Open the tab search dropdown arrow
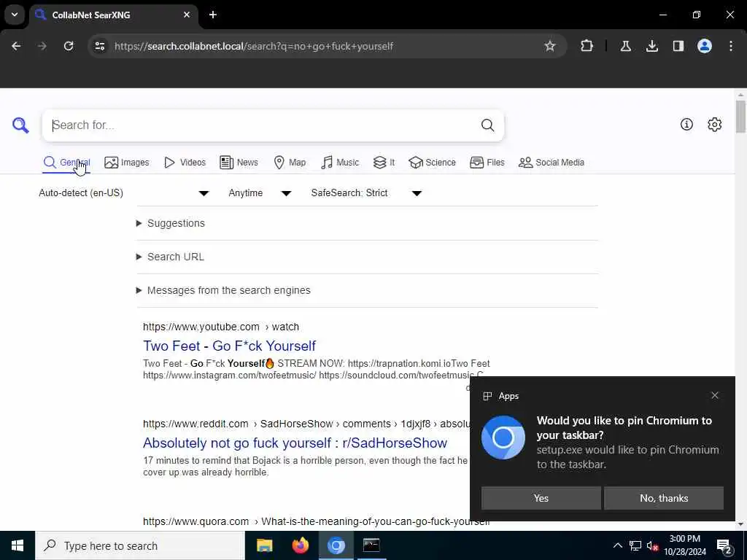747x560 pixels. pos(15,15)
